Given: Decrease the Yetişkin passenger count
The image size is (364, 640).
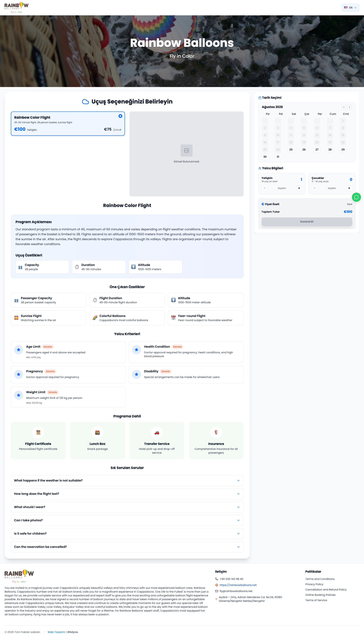Looking at the screenshot, I should (264, 188).
